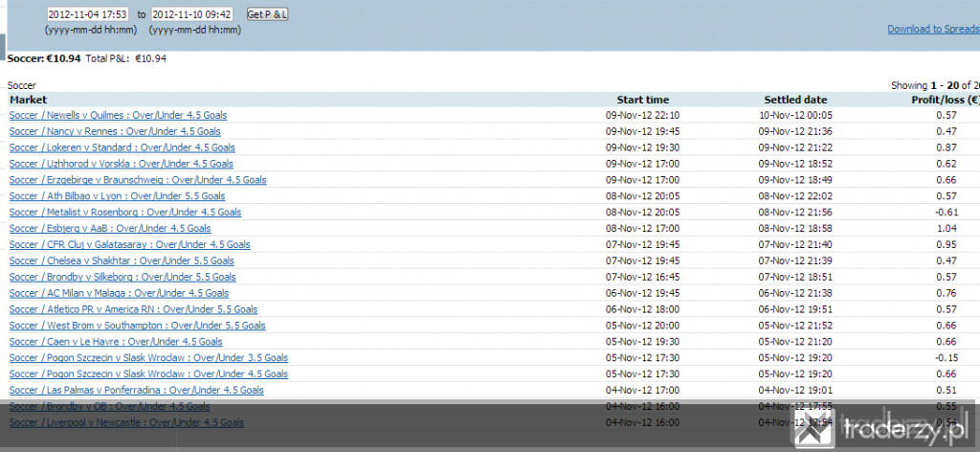
Task: Click the Settled date column header
Action: coord(795,100)
